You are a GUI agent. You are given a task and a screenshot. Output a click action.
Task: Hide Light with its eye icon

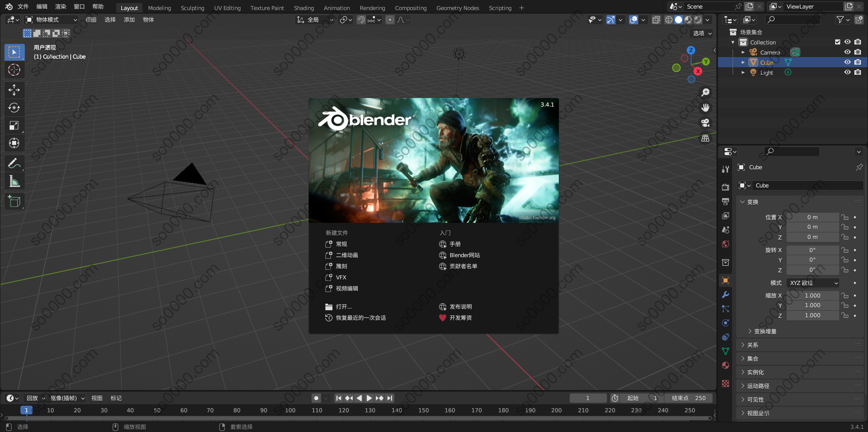pyautogui.click(x=847, y=72)
